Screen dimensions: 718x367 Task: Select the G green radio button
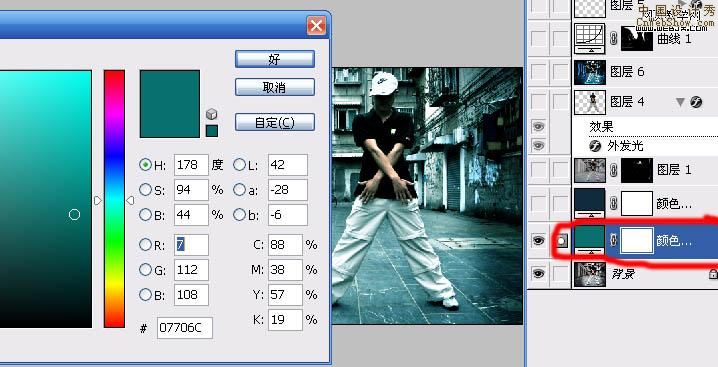[x=145, y=269]
